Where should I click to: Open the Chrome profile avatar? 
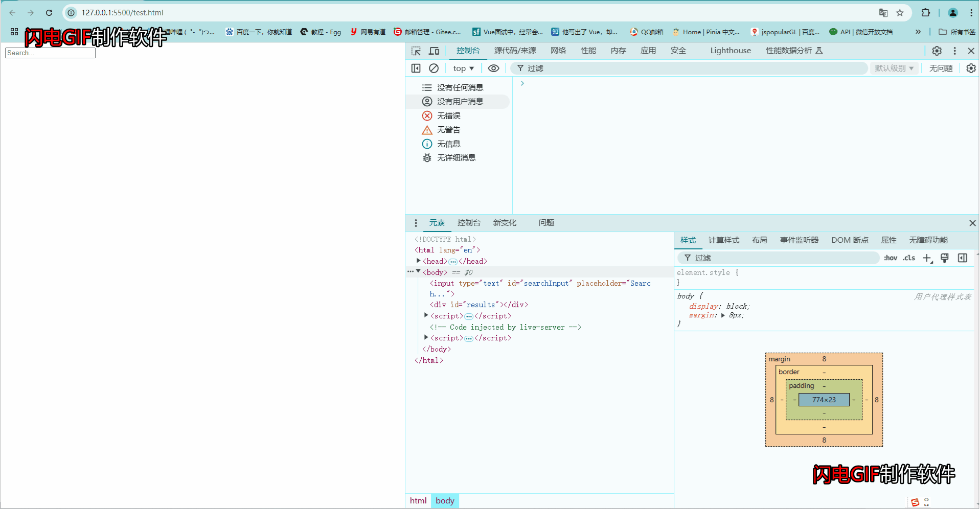953,13
